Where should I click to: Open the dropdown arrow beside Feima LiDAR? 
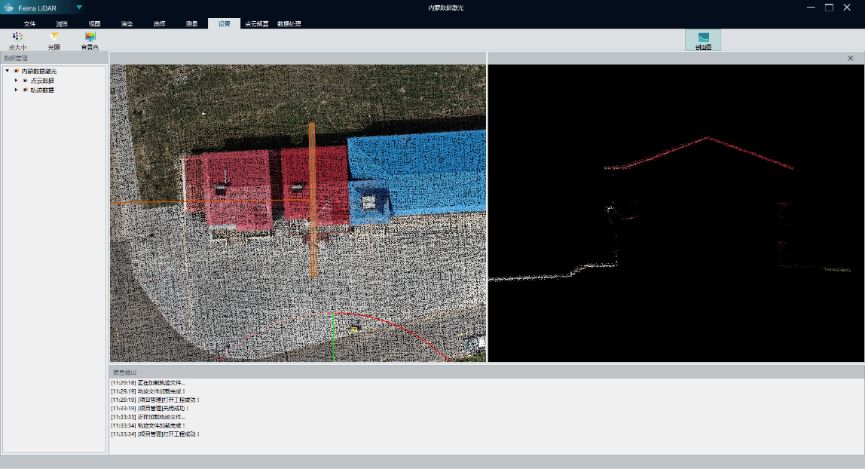(79, 7)
